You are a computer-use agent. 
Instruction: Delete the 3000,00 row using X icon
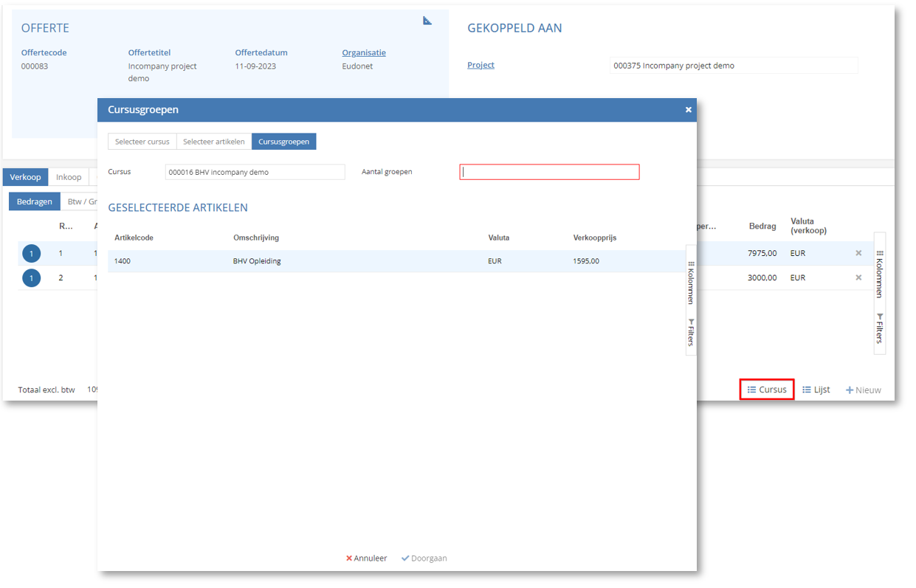coord(858,278)
